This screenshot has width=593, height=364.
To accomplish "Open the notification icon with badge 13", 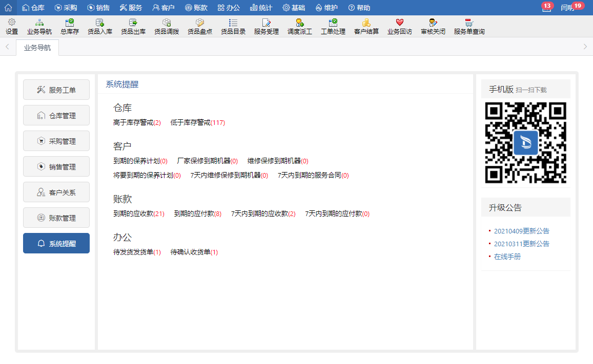I will pyautogui.click(x=546, y=8).
